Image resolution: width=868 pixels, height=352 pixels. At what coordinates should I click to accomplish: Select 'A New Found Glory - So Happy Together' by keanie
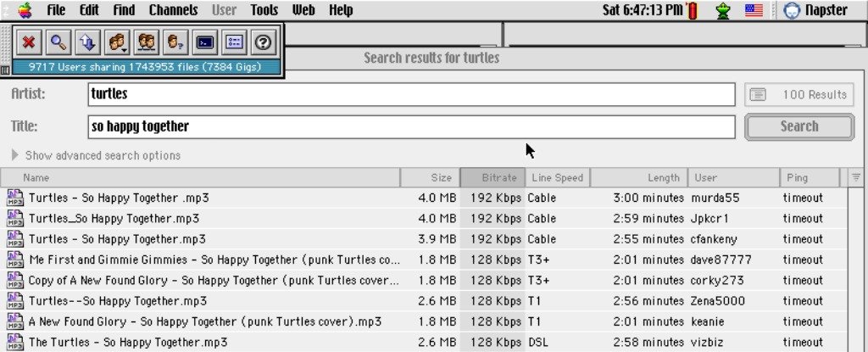tap(205, 321)
